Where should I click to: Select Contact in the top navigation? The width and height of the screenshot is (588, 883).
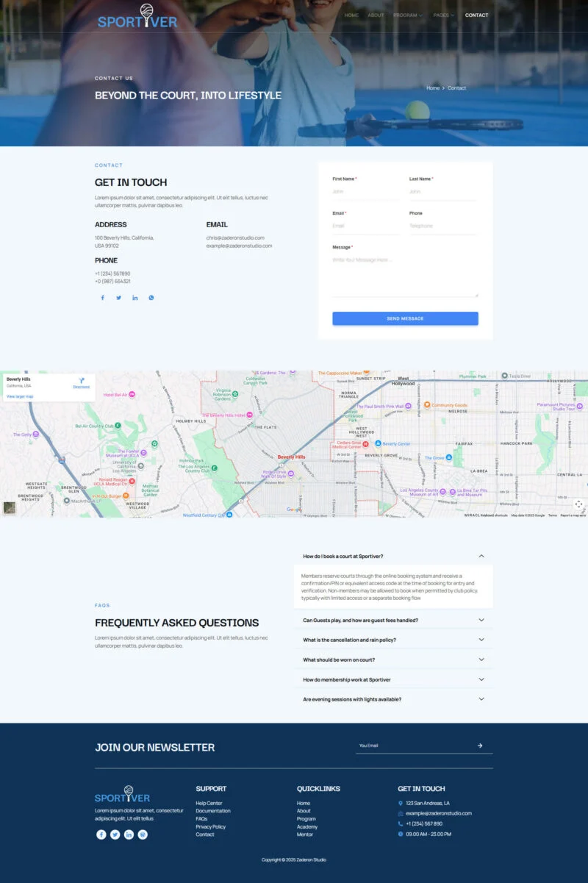tap(477, 15)
